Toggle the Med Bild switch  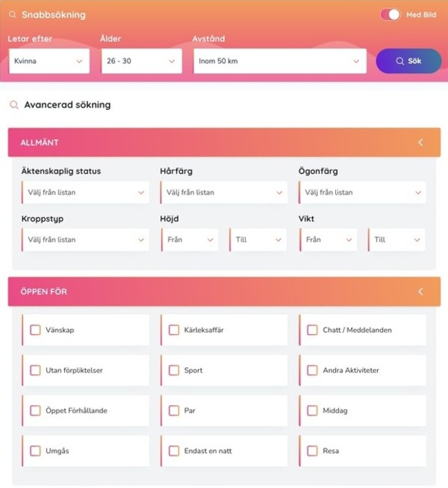(x=391, y=15)
